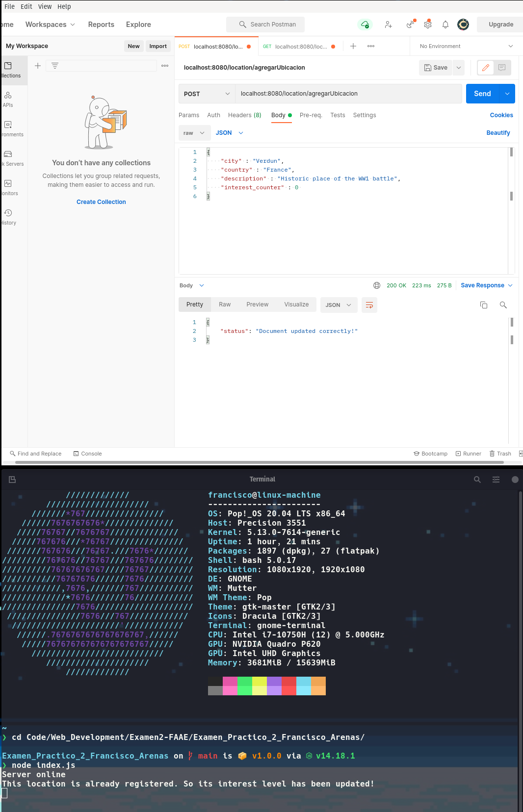The image size is (523, 812).
Task: Open Postman settings gear icon
Action: coord(428,24)
